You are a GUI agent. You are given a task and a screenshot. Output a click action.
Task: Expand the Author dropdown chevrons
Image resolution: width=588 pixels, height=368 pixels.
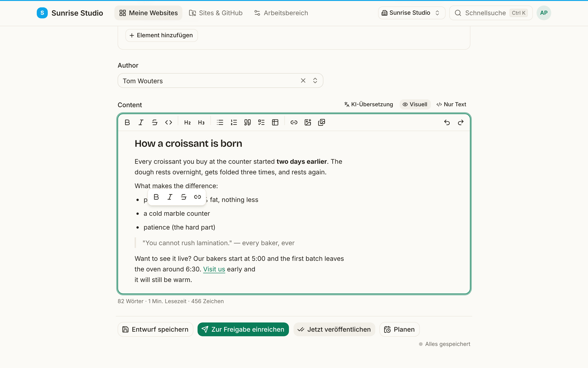pyautogui.click(x=315, y=80)
